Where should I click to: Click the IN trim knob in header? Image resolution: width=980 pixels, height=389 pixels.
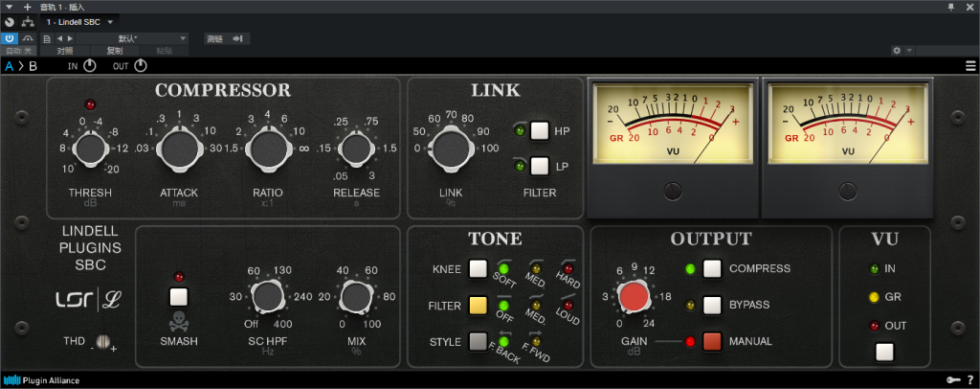(89, 66)
